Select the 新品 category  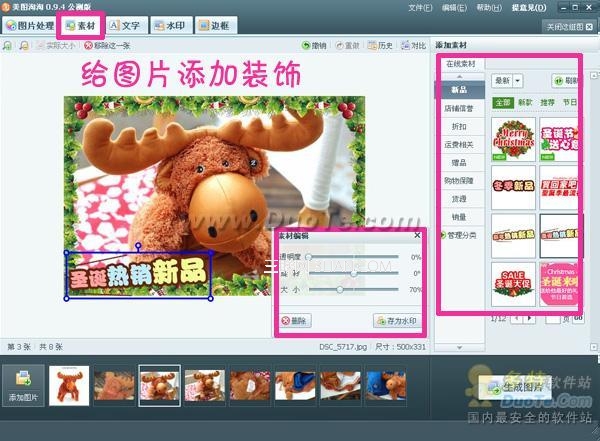point(459,90)
